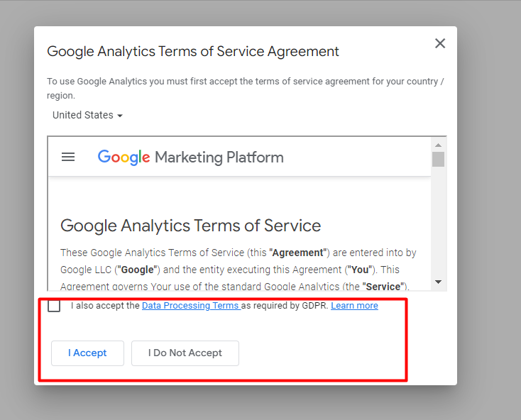Click the scrollbar track below the thumb
This screenshot has width=521, height=420.
click(x=438, y=223)
